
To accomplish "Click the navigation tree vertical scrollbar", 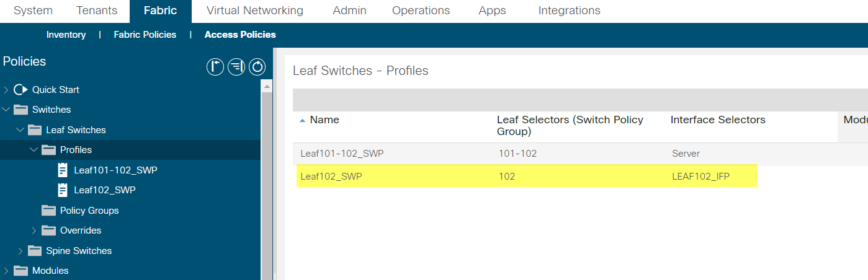I will coord(267,180).
